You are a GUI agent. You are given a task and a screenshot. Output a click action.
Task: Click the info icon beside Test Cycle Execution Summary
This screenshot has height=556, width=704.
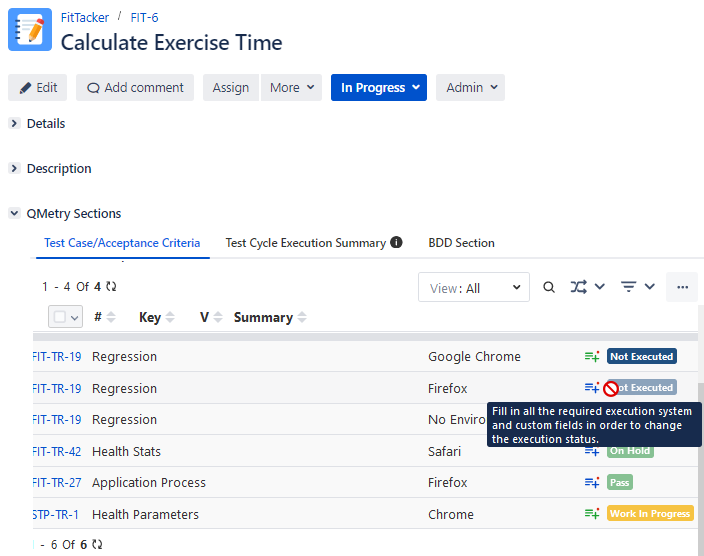(x=396, y=243)
